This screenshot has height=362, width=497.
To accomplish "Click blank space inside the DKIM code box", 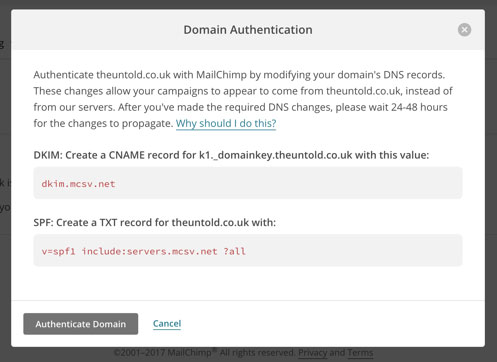I will [287, 183].
